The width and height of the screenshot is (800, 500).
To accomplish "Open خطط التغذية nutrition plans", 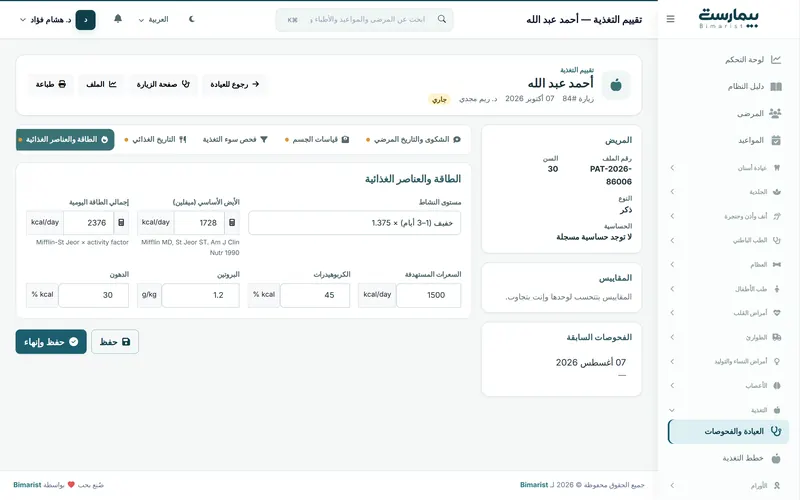I will (728, 458).
